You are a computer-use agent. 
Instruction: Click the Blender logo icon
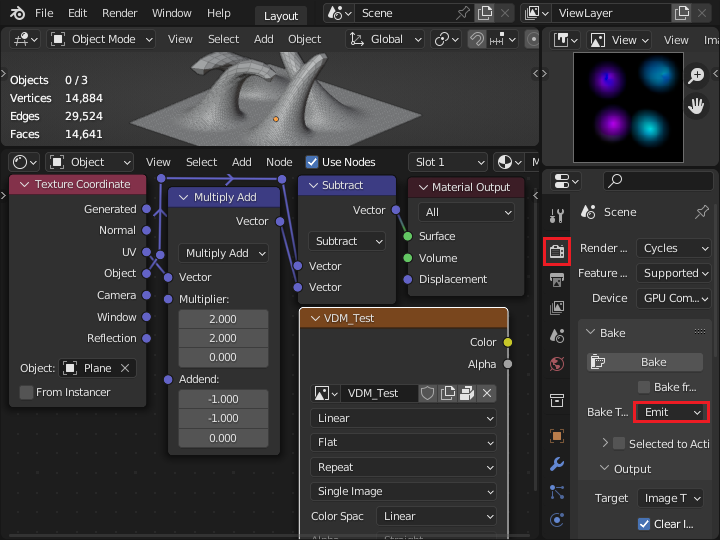click(x=17, y=13)
